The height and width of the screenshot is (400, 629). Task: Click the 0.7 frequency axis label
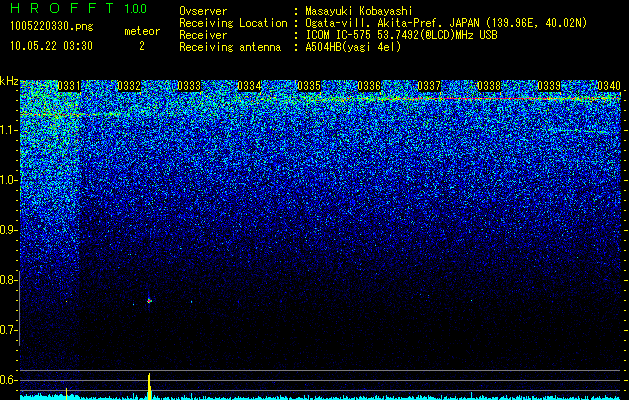(x=8, y=330)
